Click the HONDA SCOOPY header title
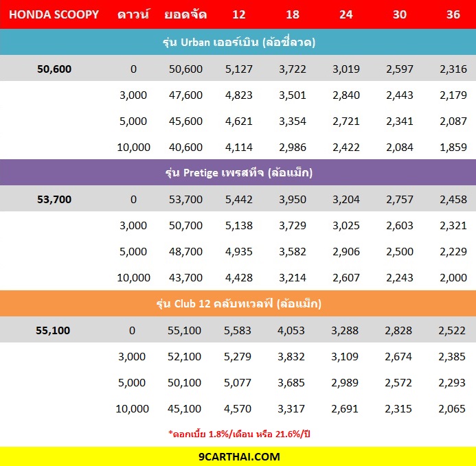476x466 pixels. tap(54, 14)
